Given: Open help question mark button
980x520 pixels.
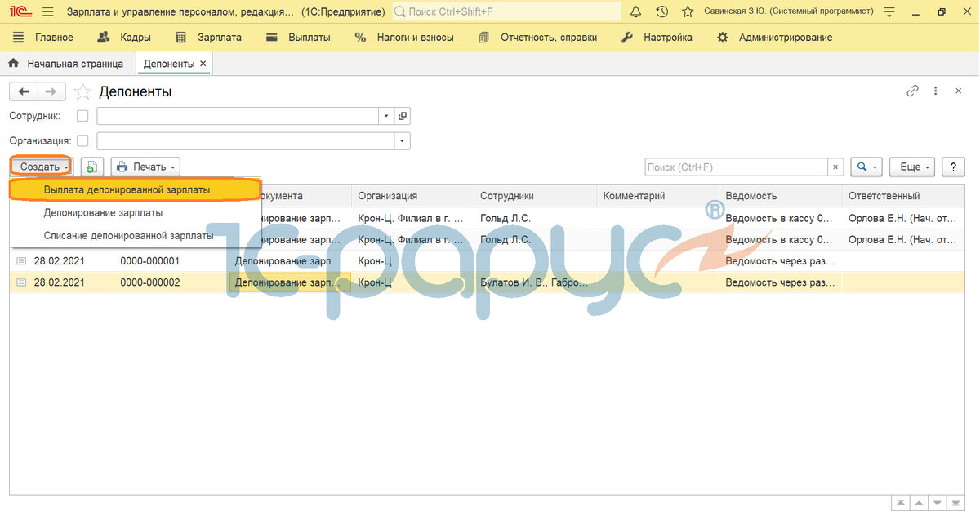Looking at the screenshot, I should pos(953,167).
